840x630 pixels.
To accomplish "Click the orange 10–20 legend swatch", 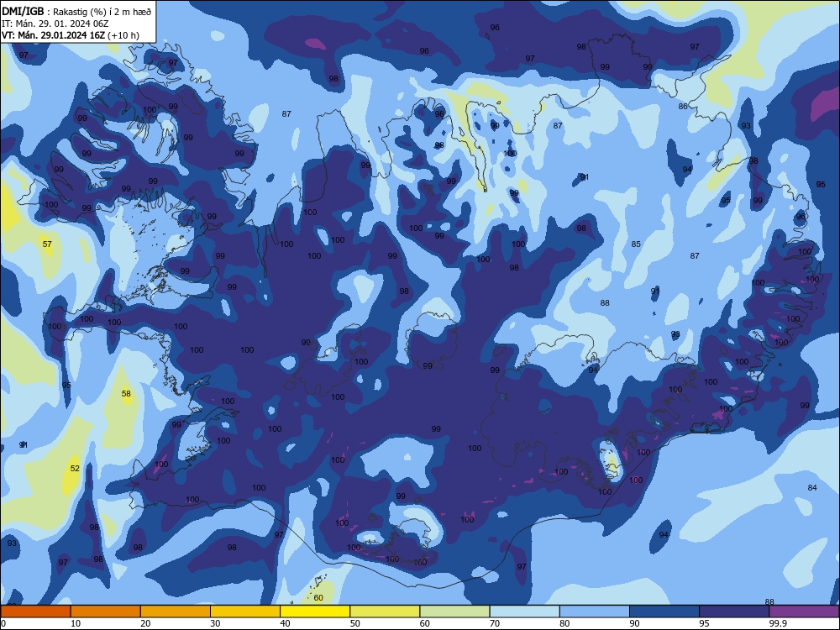I will pyautogui.click(x=106, y=612).
